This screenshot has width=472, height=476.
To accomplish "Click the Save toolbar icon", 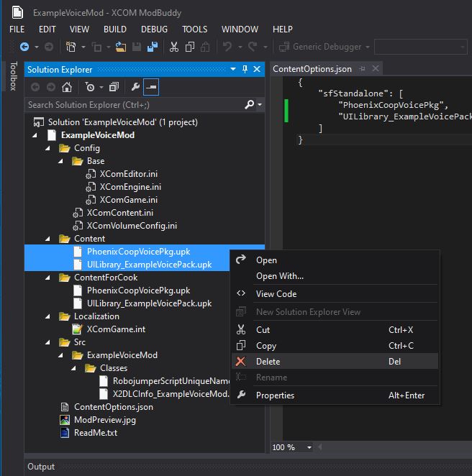I will (137, 47).
